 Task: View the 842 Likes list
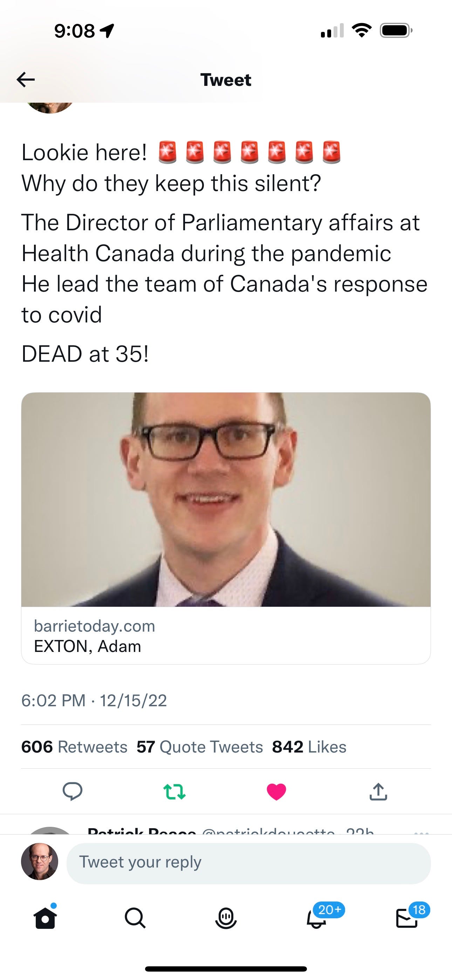309,747
